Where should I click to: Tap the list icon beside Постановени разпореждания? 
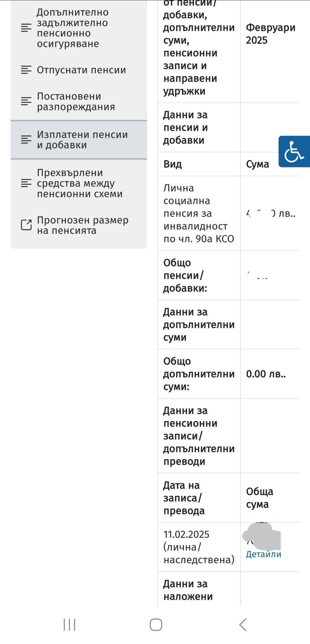click(x=26, y=101)
